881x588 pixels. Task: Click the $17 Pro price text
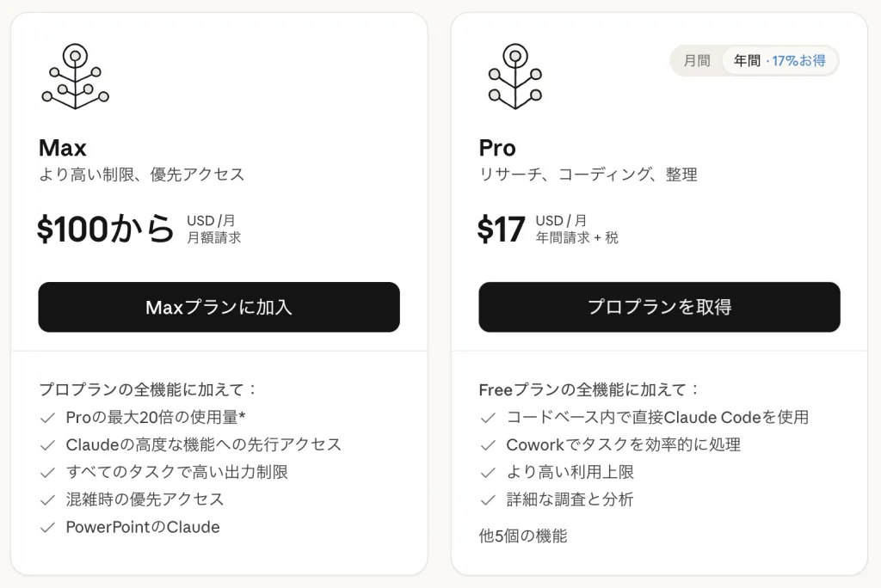502,230
